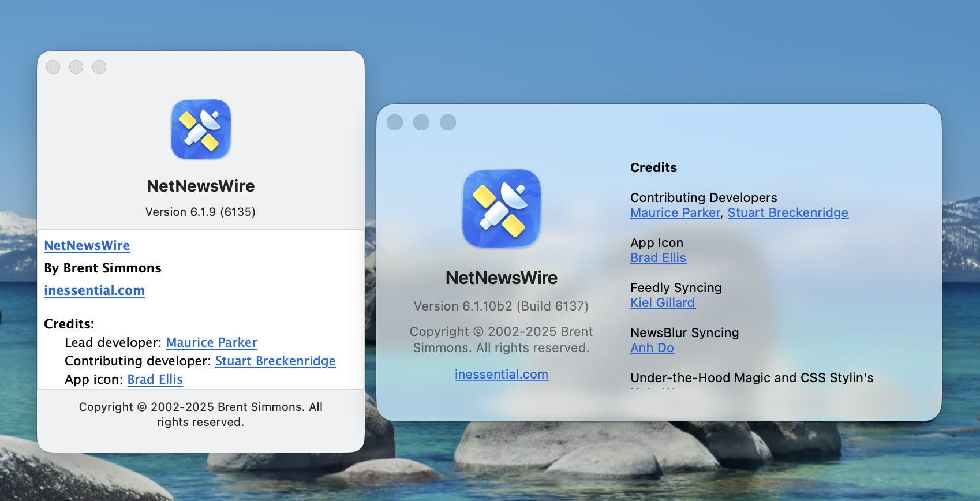Click the bold 'Credits' heading in the 6.1.10b2 window
980x501 pixels.
click(x=653, y=167)
